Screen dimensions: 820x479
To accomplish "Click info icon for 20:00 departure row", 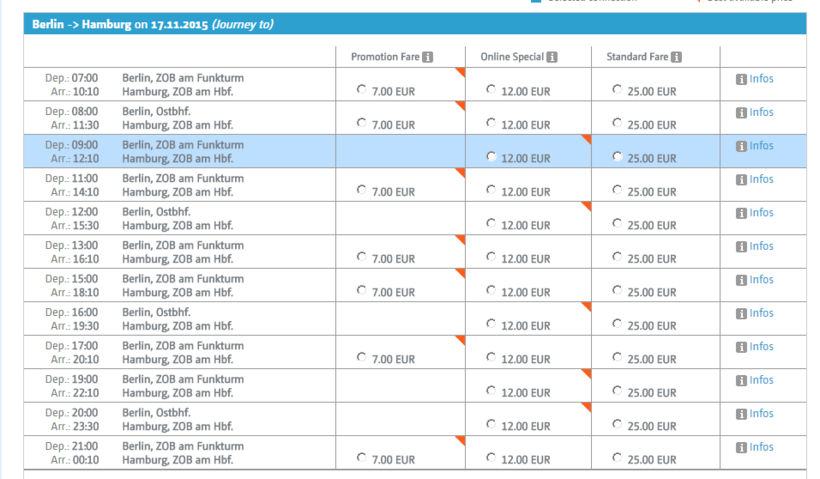I will pos(741,414).
